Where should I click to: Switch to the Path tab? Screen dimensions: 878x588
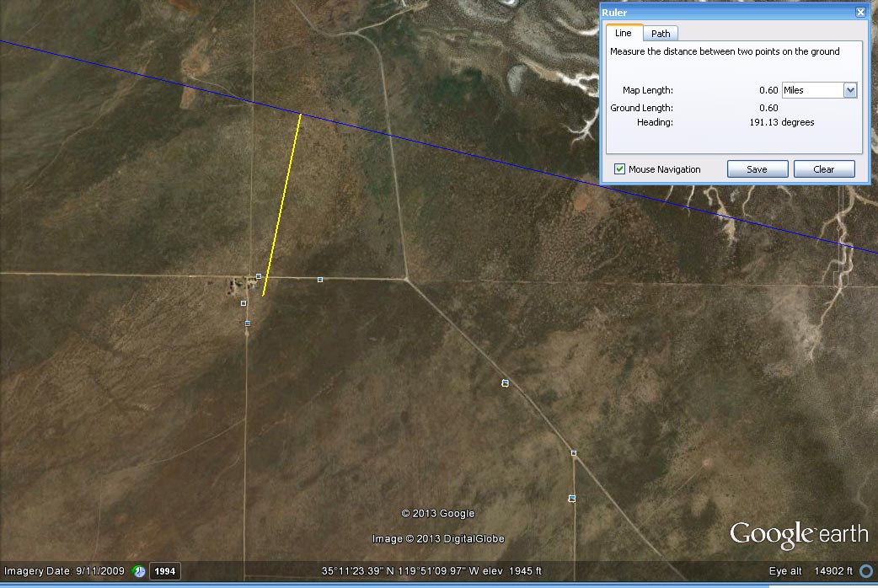[661, 34]
